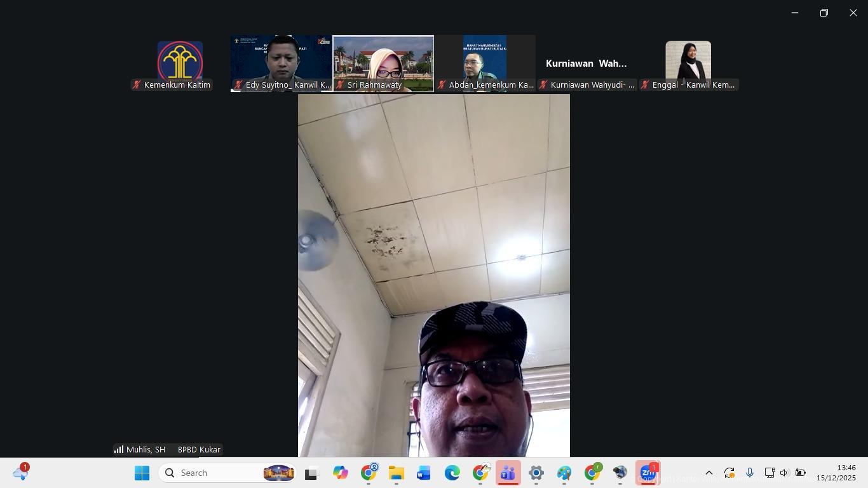This screenshot has height=488, width=868.
Task: Open Microsoft Word from the taskbar
Action: [424, 473]
